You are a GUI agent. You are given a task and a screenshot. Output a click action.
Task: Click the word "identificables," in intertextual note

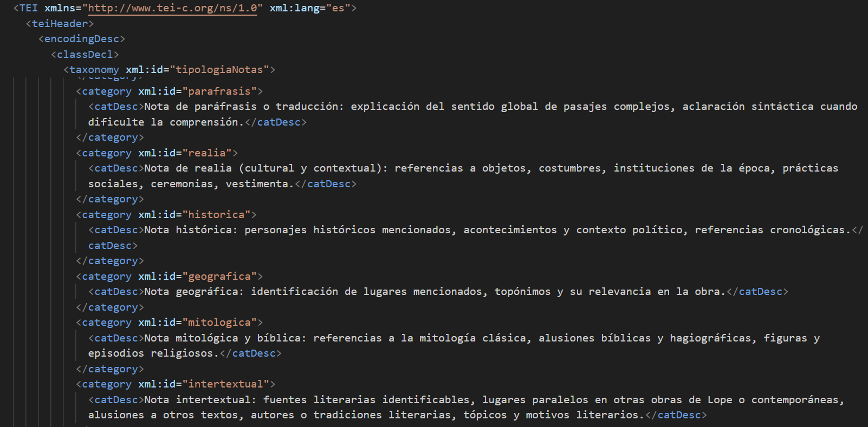(x=429, y=400)
